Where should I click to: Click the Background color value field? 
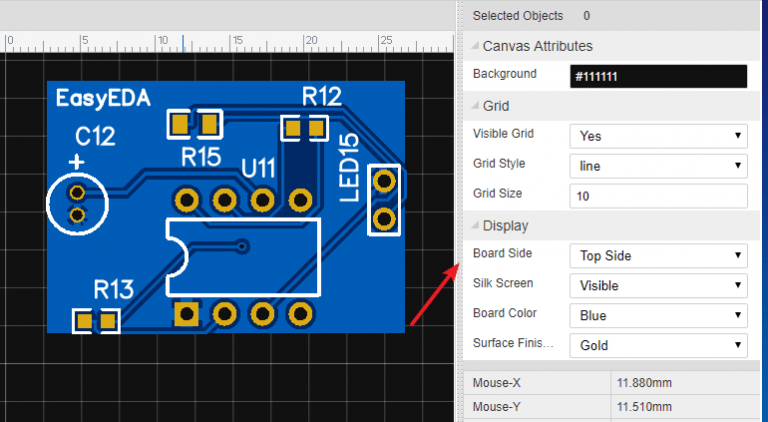click(657, 76)
